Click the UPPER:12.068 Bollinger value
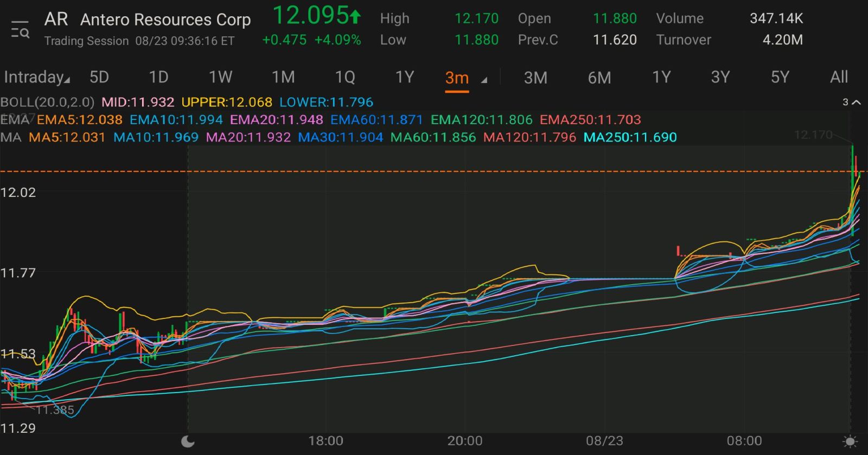The width and height of the screenshot is (868, 455). (227, 102)
